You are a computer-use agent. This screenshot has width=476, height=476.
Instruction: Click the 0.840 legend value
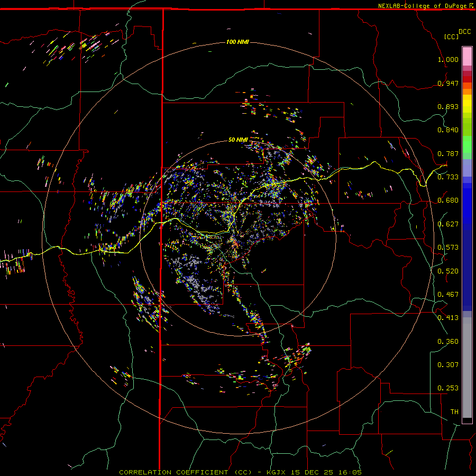[x=448, y=130]
